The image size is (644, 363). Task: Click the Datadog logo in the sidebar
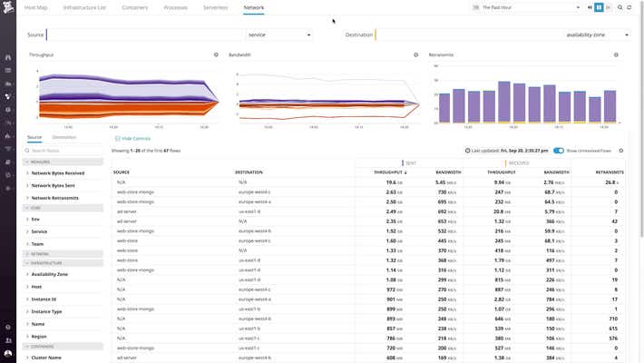(x=7, y=8)
